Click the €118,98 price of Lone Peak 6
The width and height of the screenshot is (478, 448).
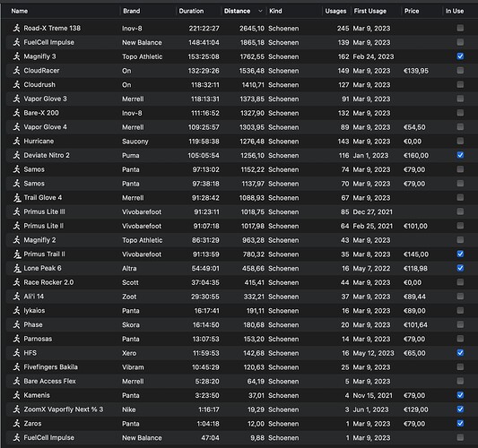coord(415,268)
